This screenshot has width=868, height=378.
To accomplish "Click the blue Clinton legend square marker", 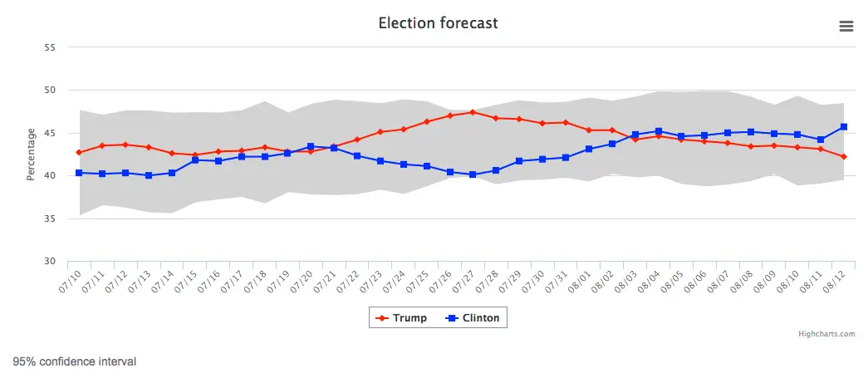I will [x=453, y=318].
